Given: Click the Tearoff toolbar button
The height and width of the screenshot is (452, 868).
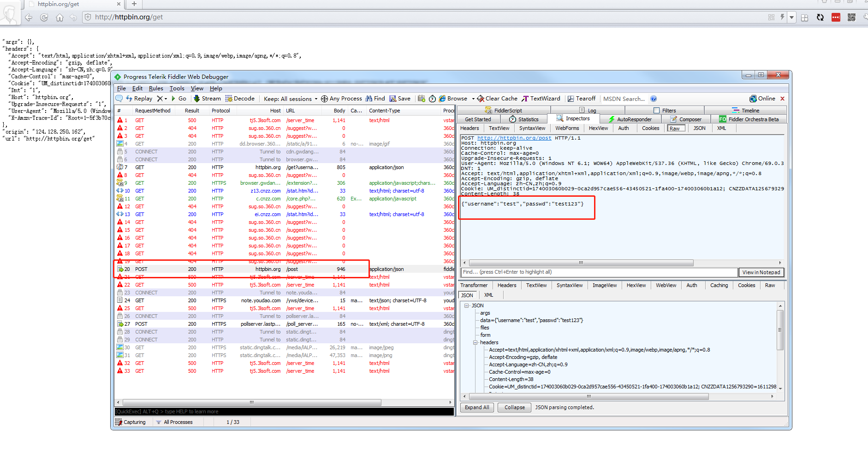Looking at the screenshot, I should 582,99.
